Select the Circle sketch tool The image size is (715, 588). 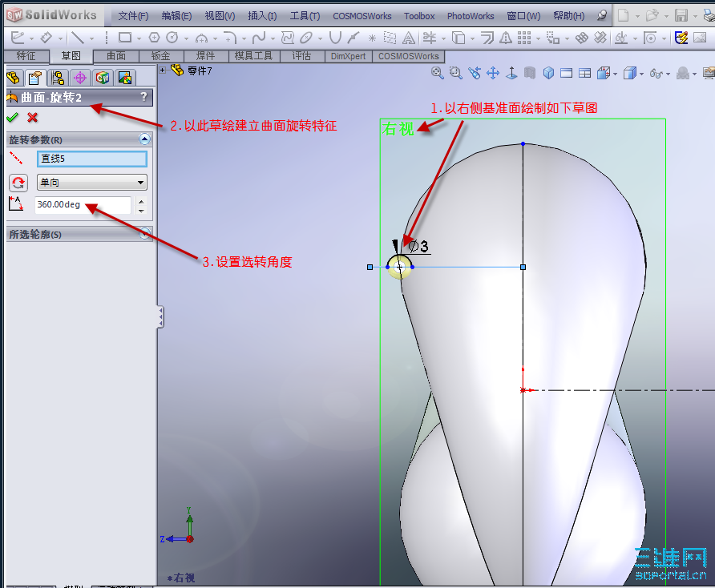(172, 38)
